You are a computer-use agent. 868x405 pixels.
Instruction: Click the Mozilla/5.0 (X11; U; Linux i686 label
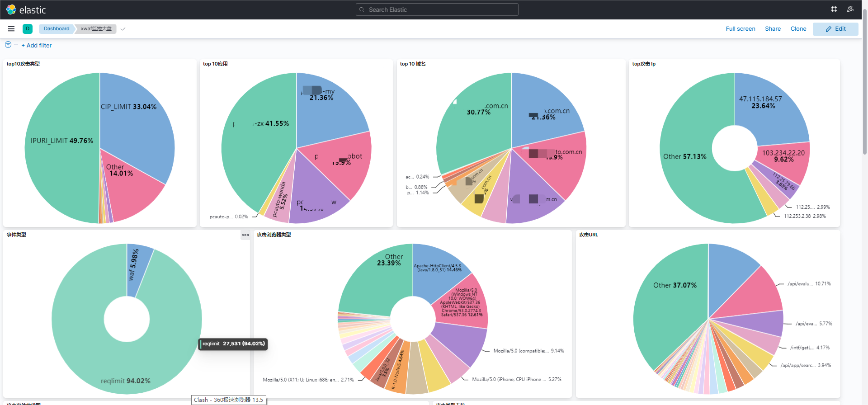click(x=309, y=380)
